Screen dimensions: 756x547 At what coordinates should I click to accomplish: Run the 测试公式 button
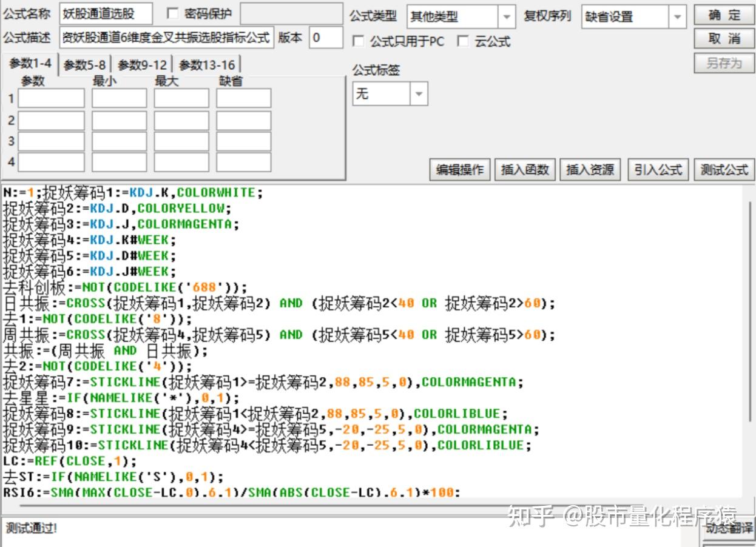point(724,170)
